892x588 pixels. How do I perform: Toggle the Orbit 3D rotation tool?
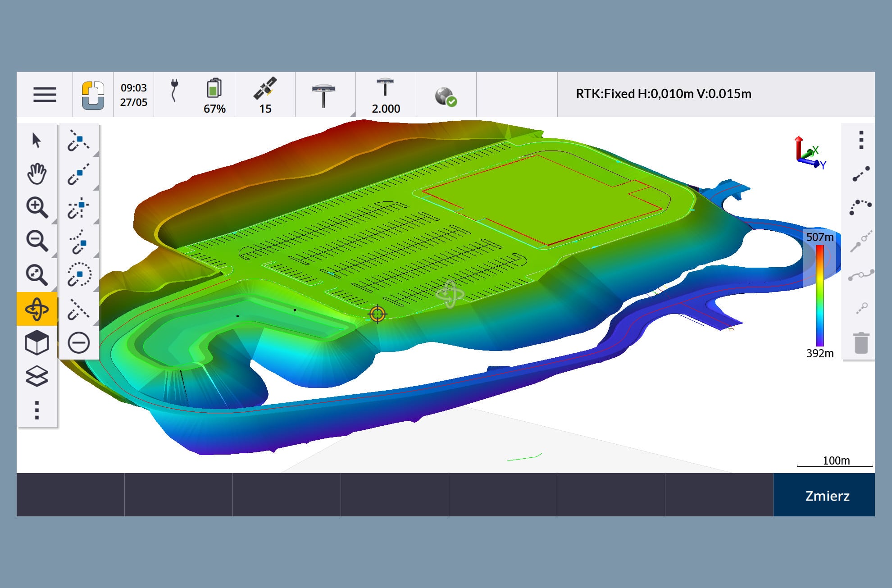click(x=37, y=309)
